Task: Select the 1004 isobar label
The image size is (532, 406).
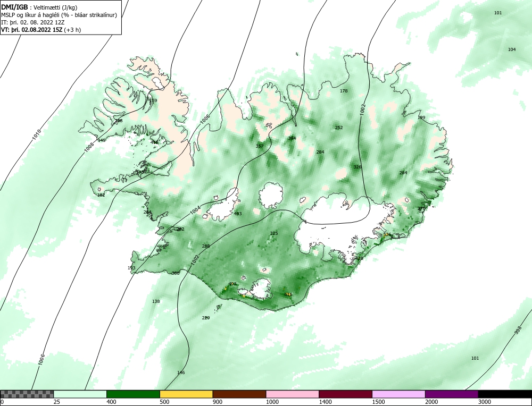Action: click(x=195, y=210)
